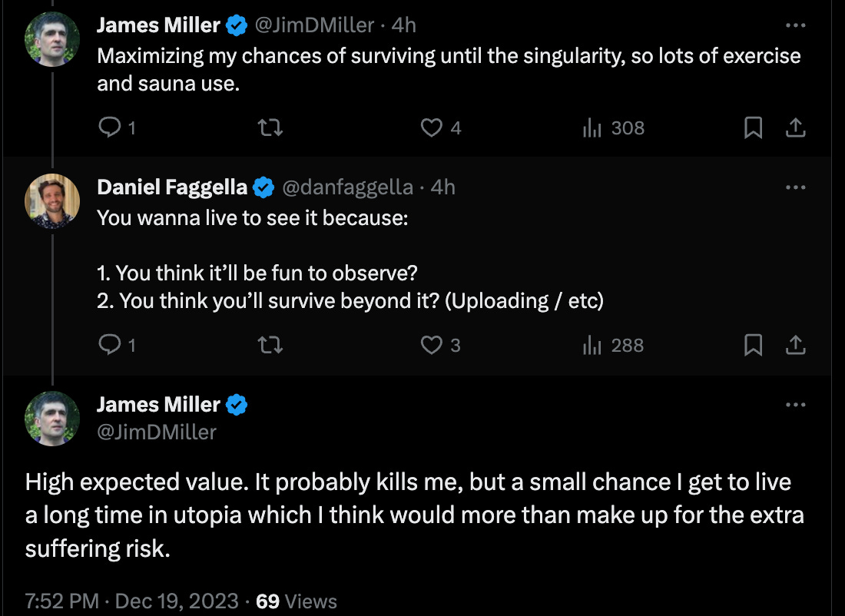Open more options on James Miller's first tweet
The image size is (845, 616).
click(x=796, y=25)
